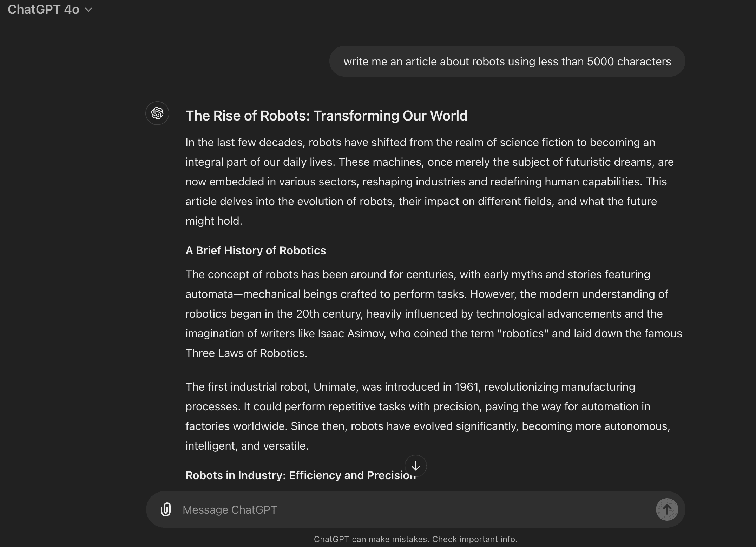Click the ChatGPT logo avatar beside response
756x547 pixels.
(157, 113)
